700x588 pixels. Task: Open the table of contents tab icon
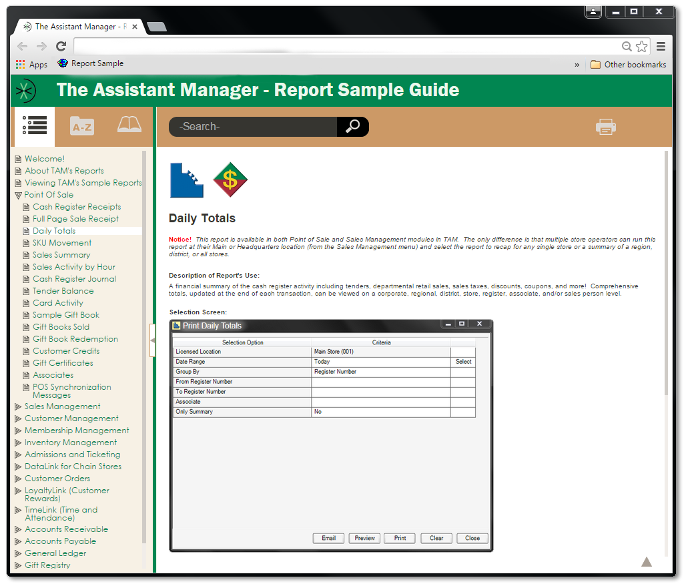(x=35, y=126)
